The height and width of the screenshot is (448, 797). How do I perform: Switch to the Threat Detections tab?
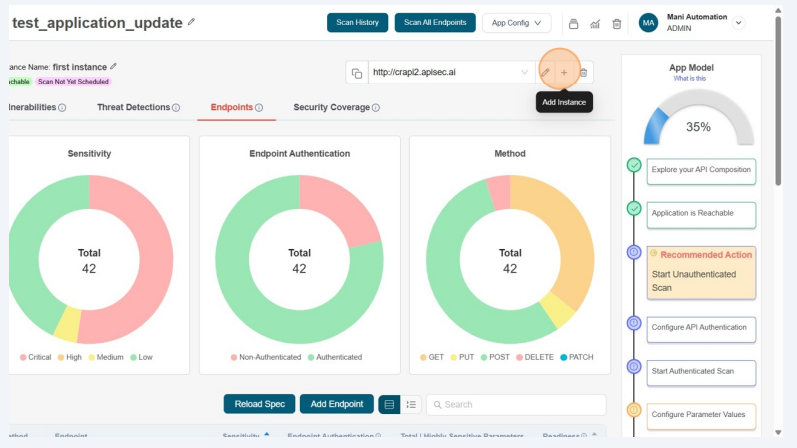click(x=138, y=107)
